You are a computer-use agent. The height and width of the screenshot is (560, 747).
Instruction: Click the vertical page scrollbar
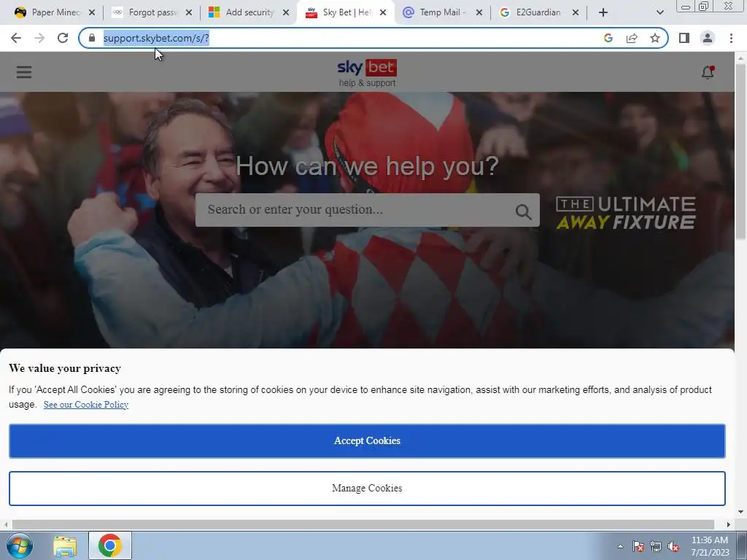740,152
